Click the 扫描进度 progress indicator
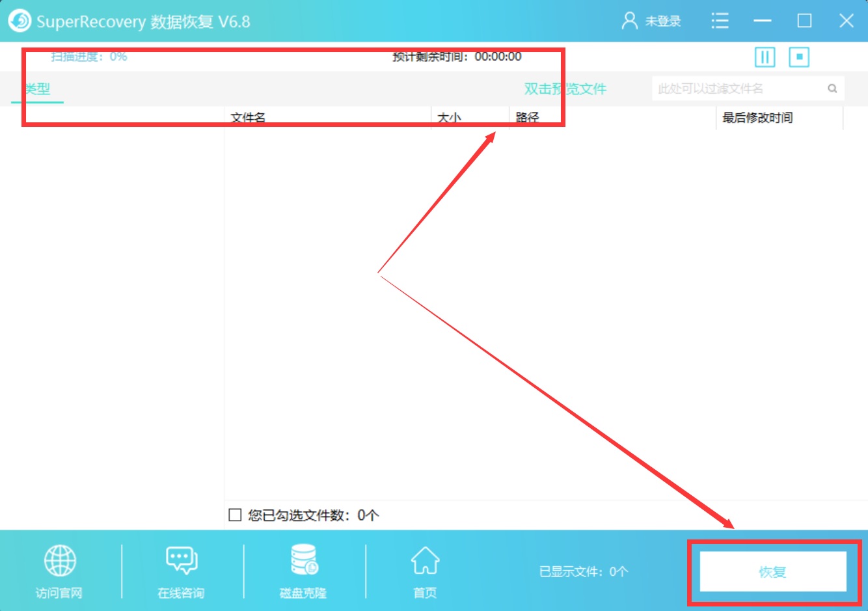The width and height of the screenshot is (868, 611). point(88,57)
